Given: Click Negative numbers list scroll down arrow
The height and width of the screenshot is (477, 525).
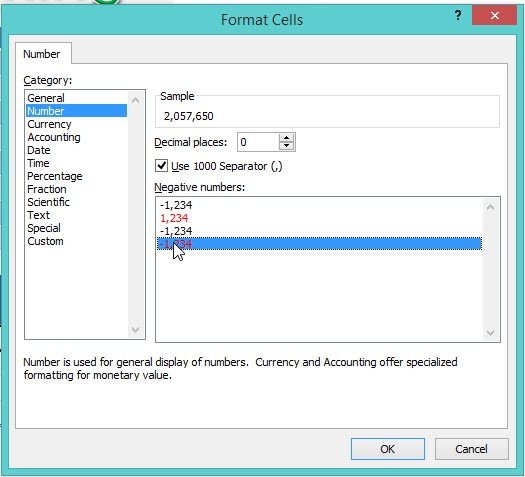Looking at the screenshot, I should tap(491, 333).
